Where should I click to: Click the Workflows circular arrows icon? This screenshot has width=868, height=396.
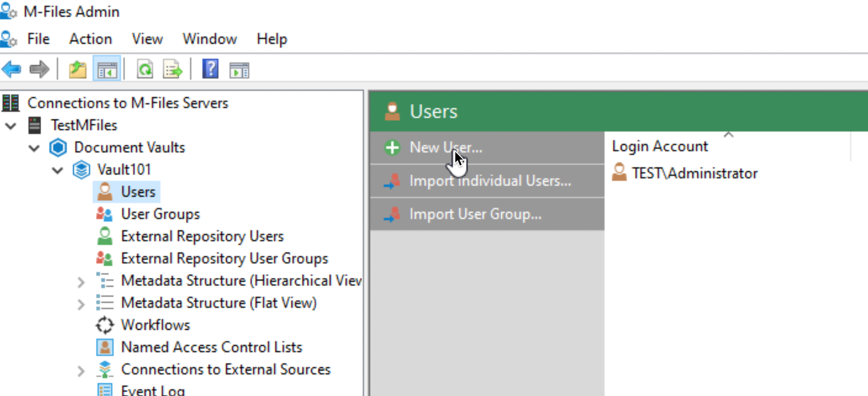pyautogui.click(x=105, y=325)
